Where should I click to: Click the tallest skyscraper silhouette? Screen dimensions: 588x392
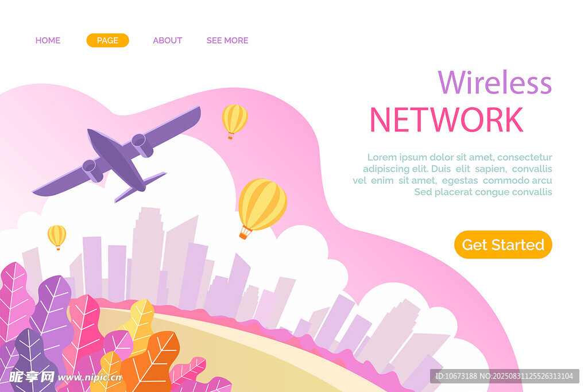tap(148, 255)
